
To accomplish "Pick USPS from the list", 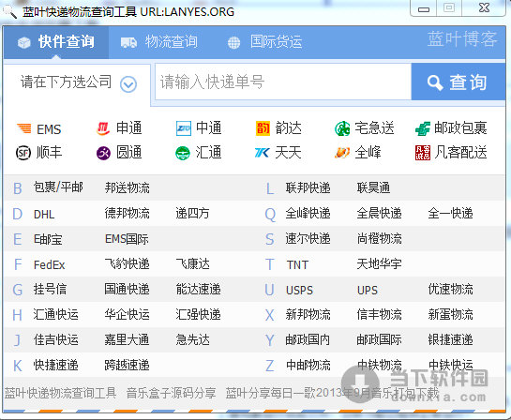I will (x=299, y=290).
